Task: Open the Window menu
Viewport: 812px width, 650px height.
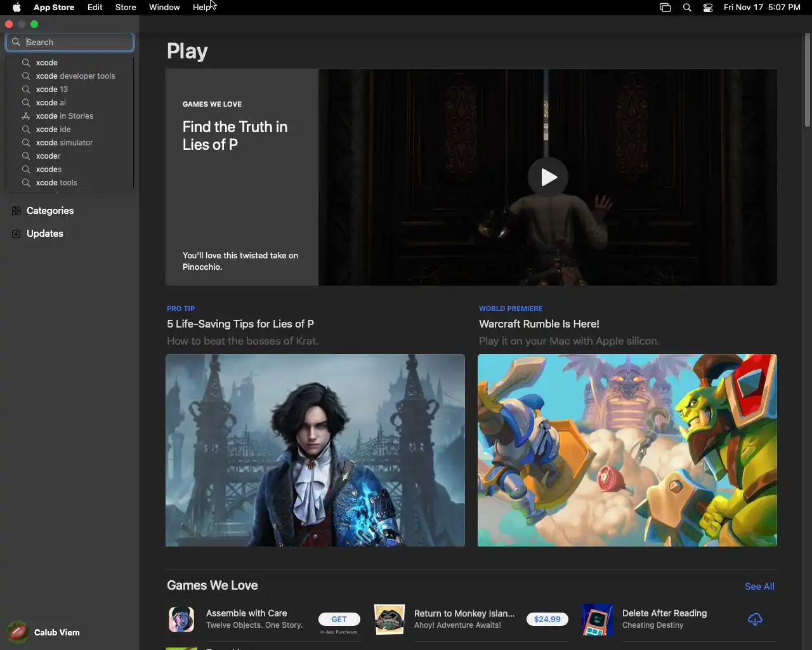Action: click(164, 8)
